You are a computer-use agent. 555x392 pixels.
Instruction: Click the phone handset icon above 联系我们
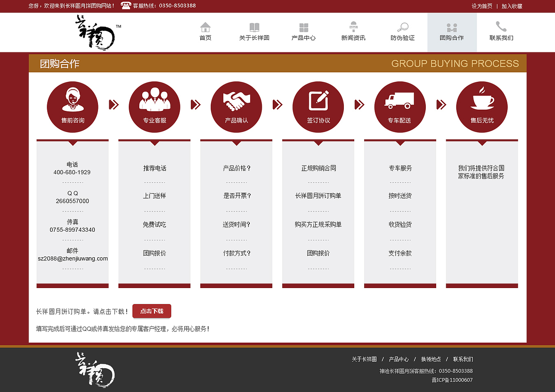[501, 27]
